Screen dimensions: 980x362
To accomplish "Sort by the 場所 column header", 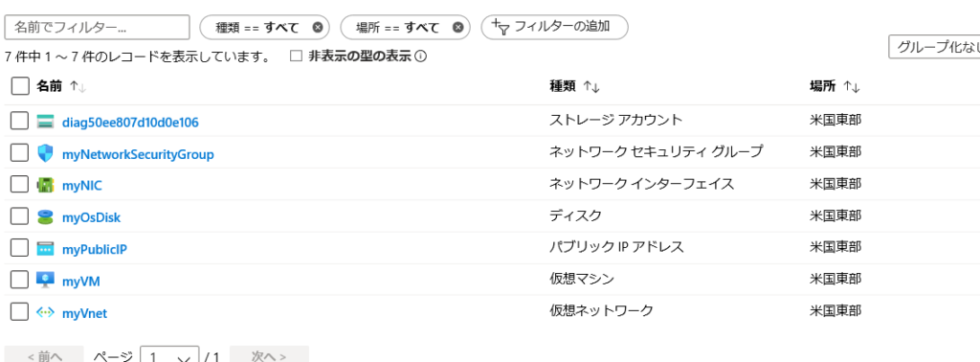I will 835,87.
